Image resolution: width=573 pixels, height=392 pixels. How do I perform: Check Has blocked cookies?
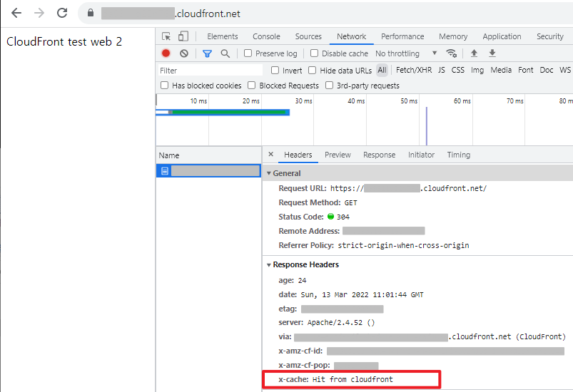click(164, 85)
